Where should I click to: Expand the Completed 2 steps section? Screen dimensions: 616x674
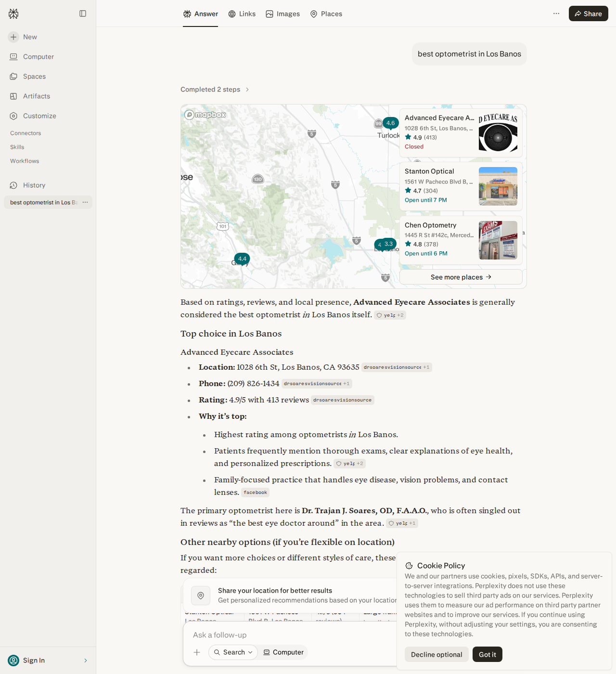click(215, 90)
